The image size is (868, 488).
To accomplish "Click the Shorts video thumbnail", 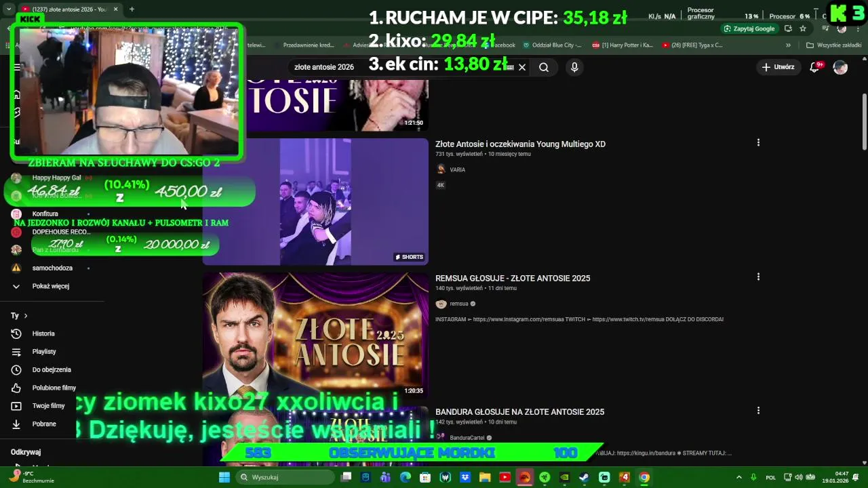I will (315, 202).
